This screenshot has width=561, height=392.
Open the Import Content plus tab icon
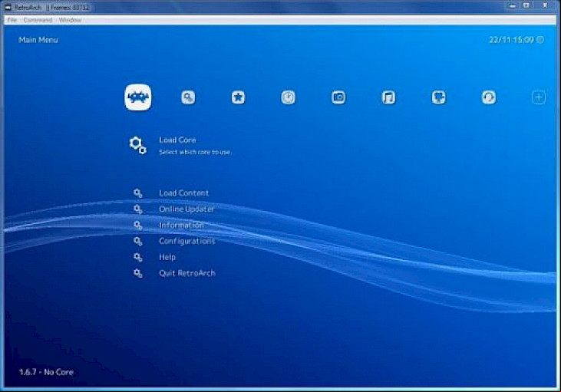[x=539, y=97]
